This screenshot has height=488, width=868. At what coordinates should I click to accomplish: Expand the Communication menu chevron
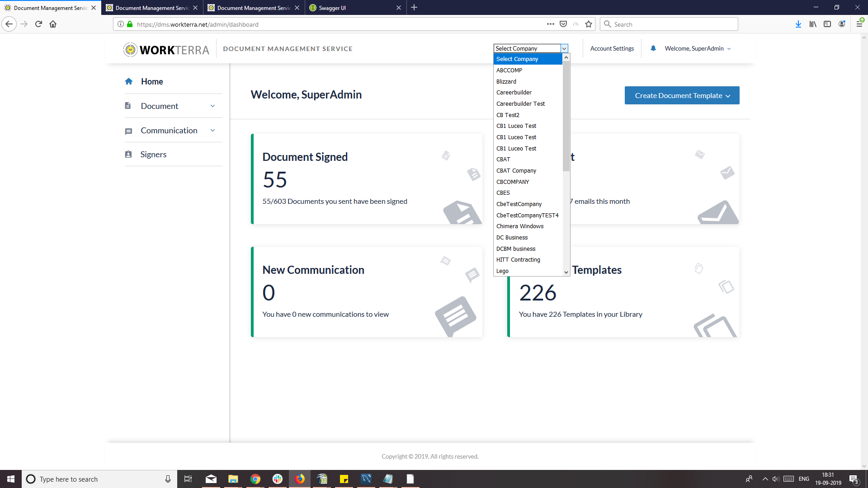tap(212, 130)
